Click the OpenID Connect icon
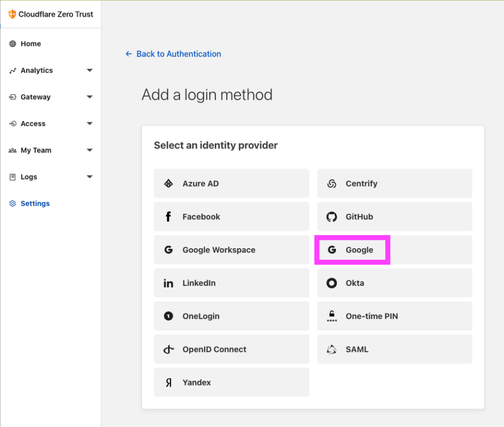 pos(169,349)
